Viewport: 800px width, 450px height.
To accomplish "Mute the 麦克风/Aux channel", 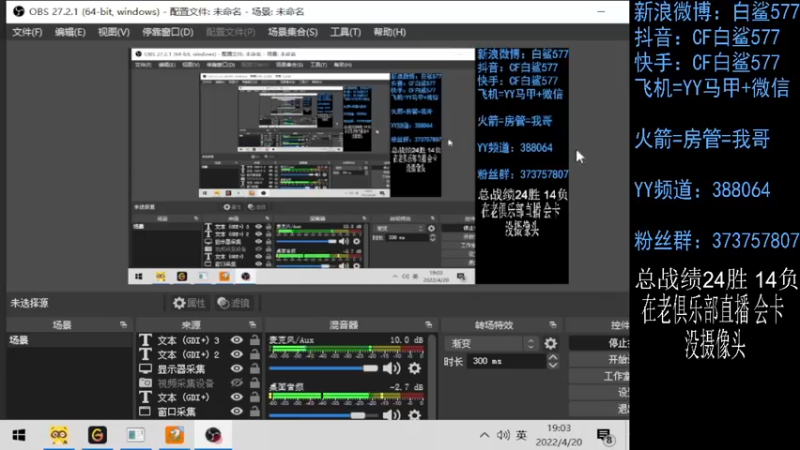I will (x=391, y=368).
